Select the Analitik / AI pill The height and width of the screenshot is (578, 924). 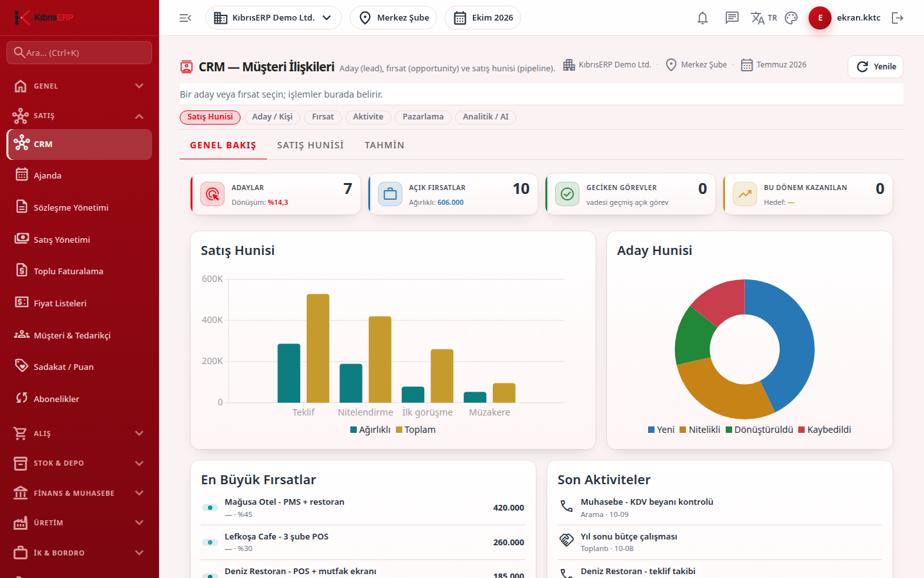pyautogui.click(x=486, y=117)
